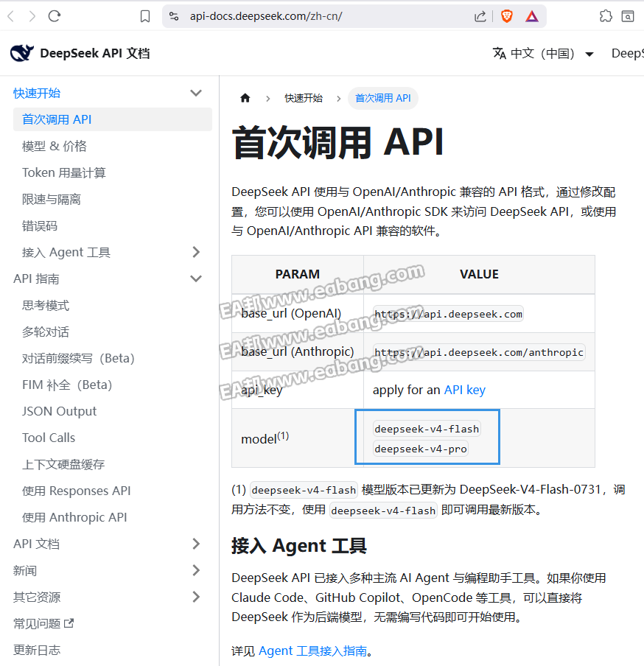Screen dimensions: 644x666
Task: Click https://api.deepseek.com value cell
Action: [x=448, y=314]
